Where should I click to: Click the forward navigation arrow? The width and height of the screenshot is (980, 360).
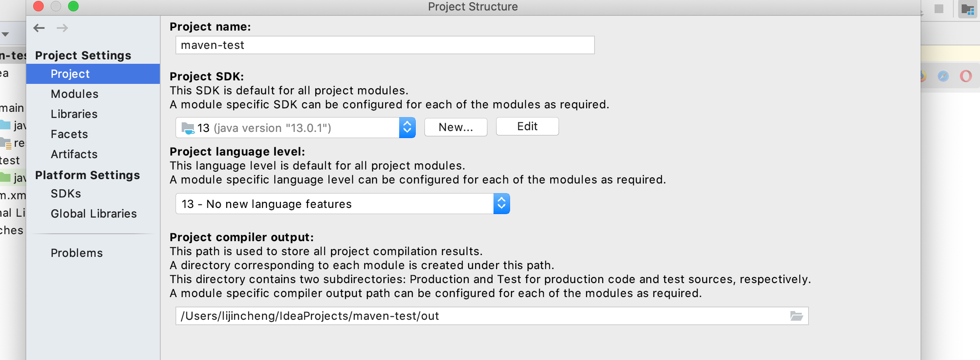[62, 28]
